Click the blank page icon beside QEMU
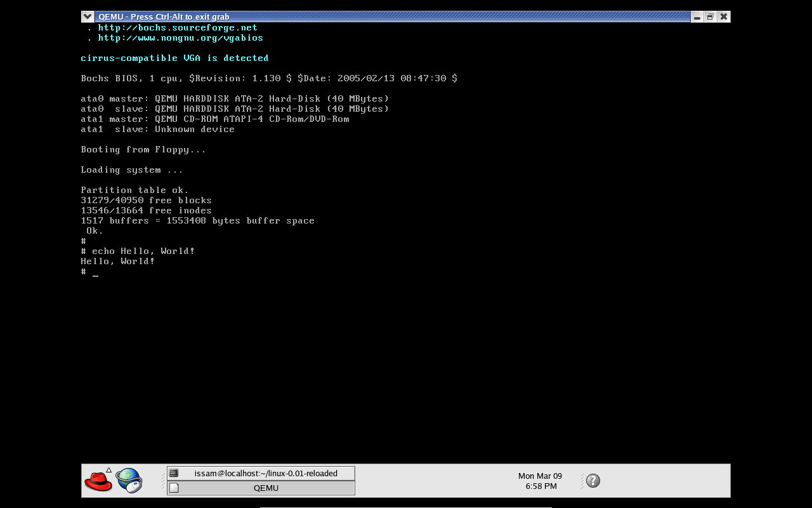812x508 pixels. (x=174, y=488)
